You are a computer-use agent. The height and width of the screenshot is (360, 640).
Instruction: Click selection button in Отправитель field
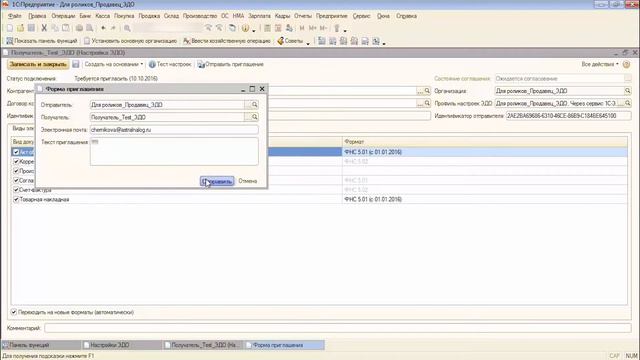pyautogui.click(x=247, y=105)
